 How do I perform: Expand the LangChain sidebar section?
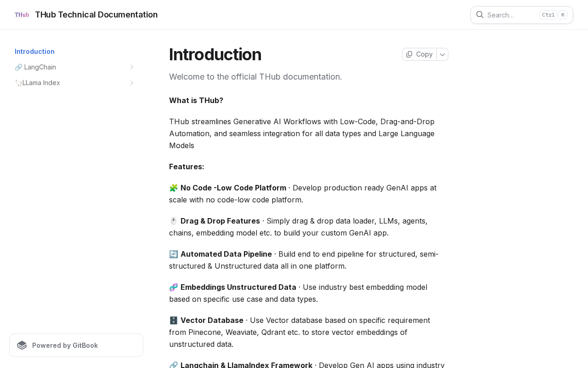tap(131, 67)
